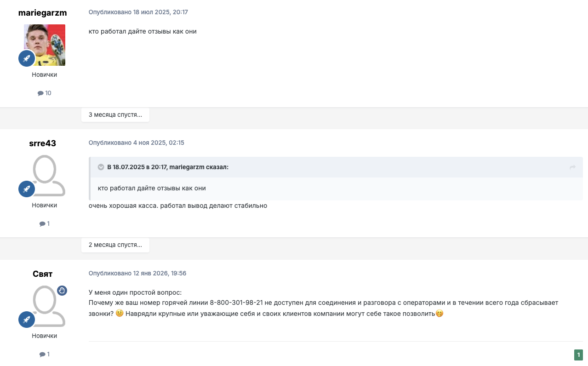Click the quote header link to mariegarzm's post
Image resolution: width=588 pixels, height=366 pixels.
(x=168, y=167)
